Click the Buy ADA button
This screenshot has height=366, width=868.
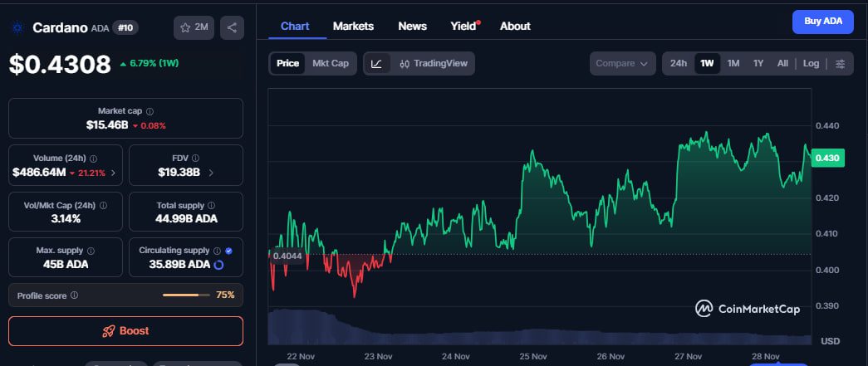coord(823,22)
